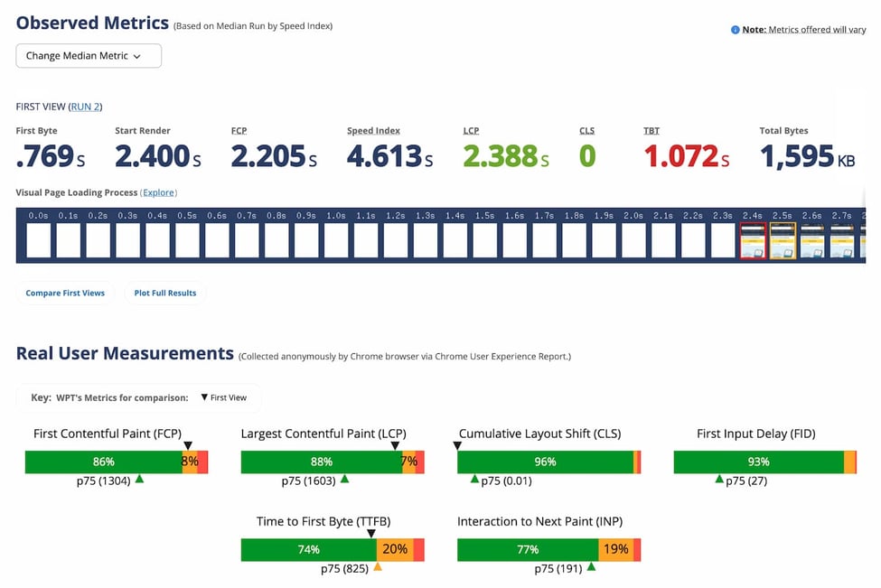Viewport: 881px width, 588px height.
Task: Click the orange triangle beside p75 (825)
Action: (x=378, y=567)
